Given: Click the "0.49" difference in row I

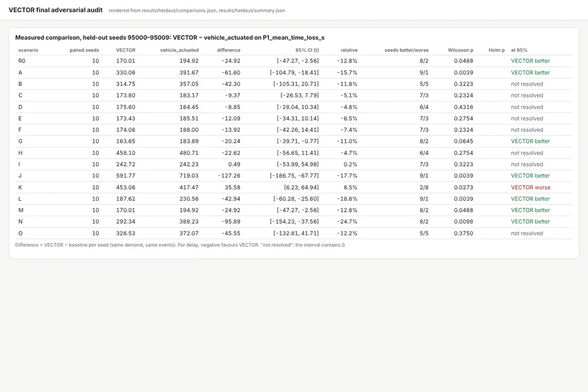Looking at the screenshot, I should (235, 164).
